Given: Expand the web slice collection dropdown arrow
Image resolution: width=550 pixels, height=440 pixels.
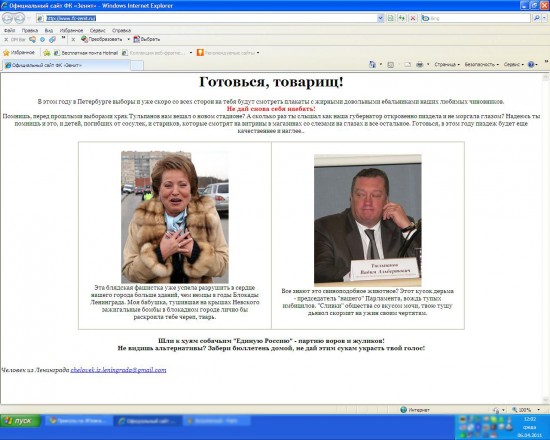Looking at the screenshot, I should point(191,53).
